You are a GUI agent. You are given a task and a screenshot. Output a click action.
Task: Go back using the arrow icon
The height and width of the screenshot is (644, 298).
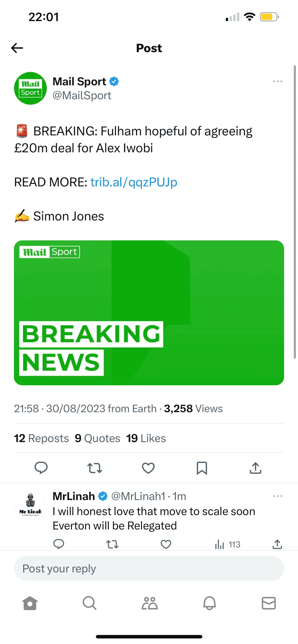(x=17, y=48)
